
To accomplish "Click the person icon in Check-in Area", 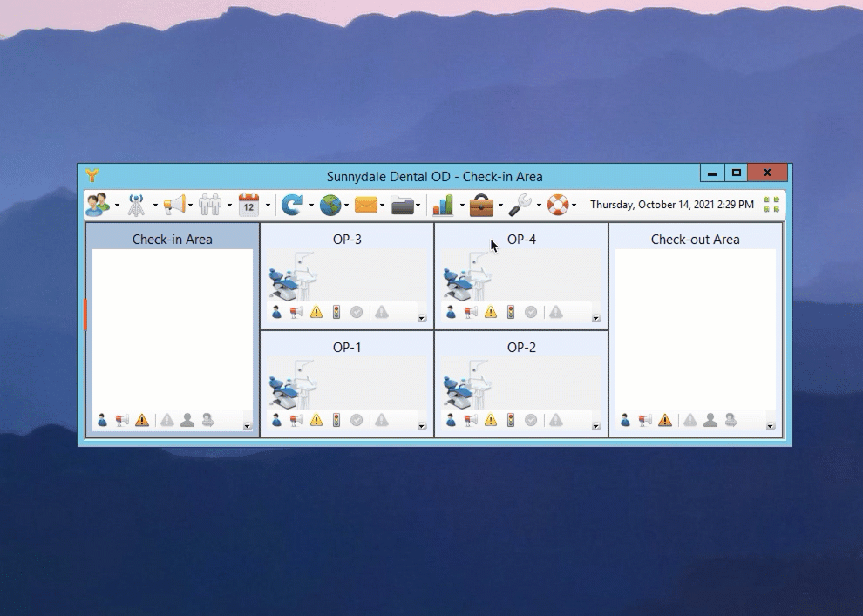I will 102,420.
